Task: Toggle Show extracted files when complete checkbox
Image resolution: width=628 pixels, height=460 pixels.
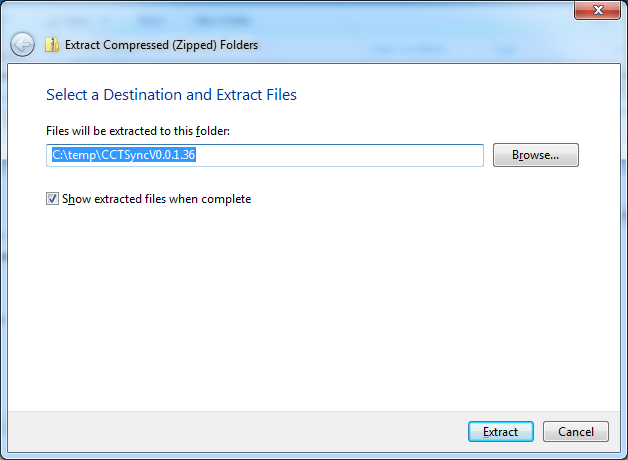Action: [x=52, y=199]
